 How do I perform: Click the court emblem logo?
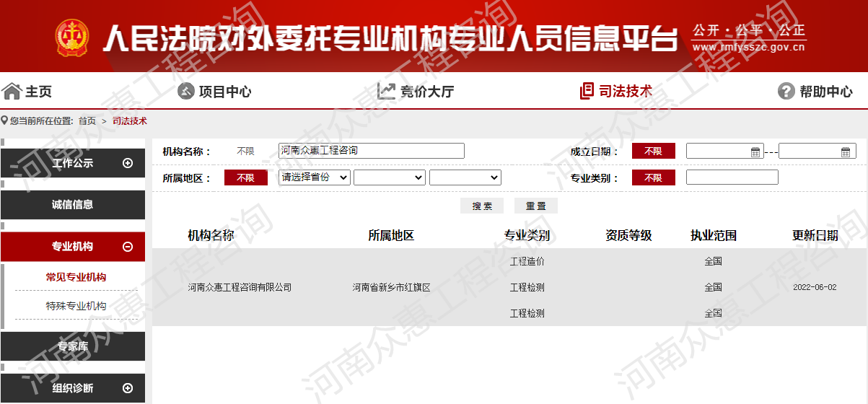tap(72, 38)
